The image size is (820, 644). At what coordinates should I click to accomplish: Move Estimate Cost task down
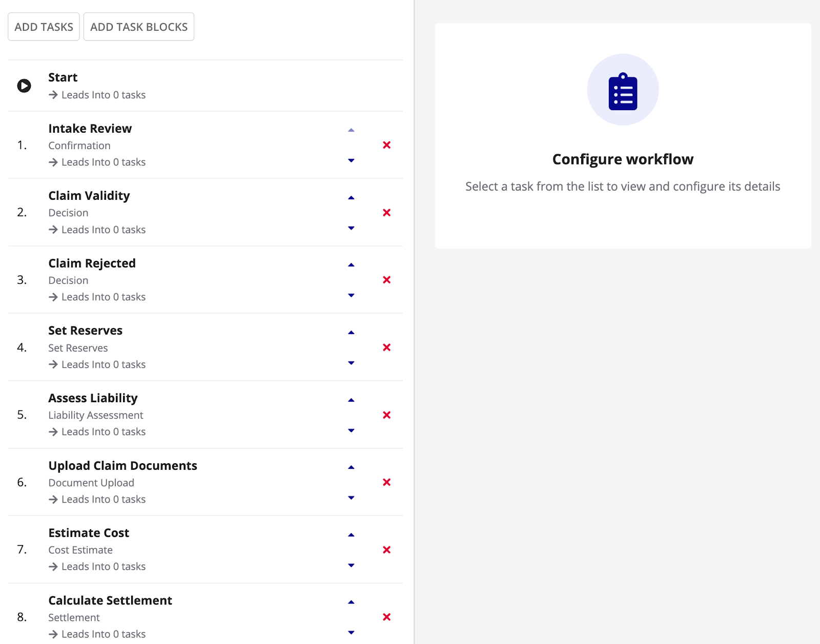click(351, 565)
